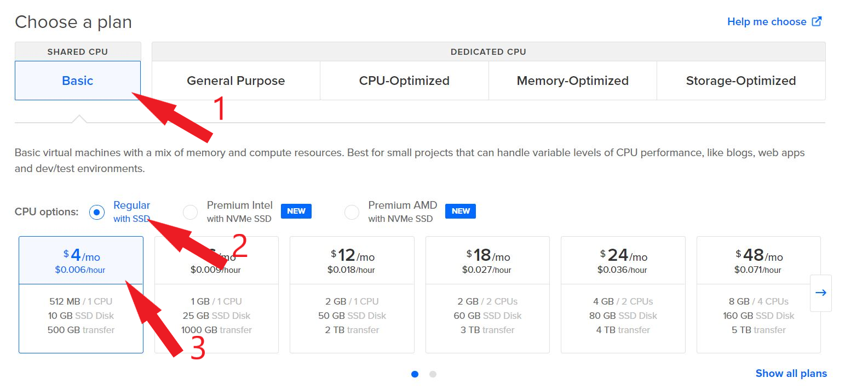Choose the Storage-Optimized tab
Screen dimensions: 868x389
[740, 81]
